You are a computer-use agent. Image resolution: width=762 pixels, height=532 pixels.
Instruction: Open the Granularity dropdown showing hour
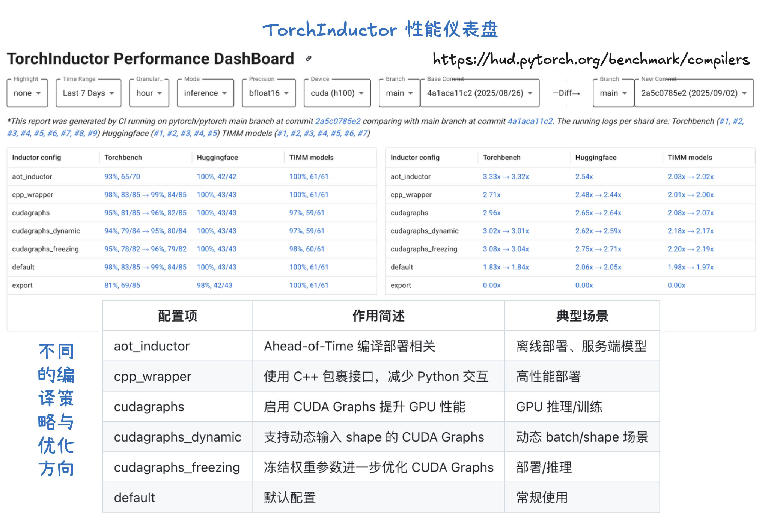click(x=149, y=93)
